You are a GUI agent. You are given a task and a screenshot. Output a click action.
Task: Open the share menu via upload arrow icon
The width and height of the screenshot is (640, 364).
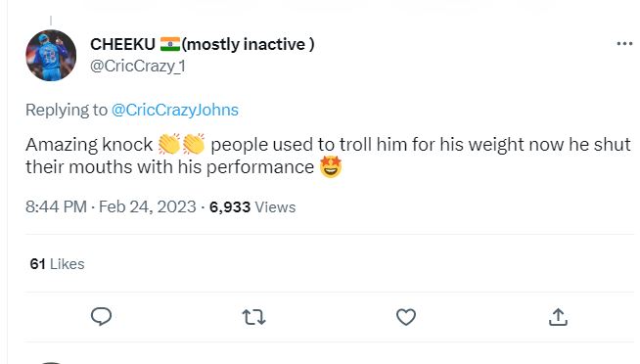point(558,317)
